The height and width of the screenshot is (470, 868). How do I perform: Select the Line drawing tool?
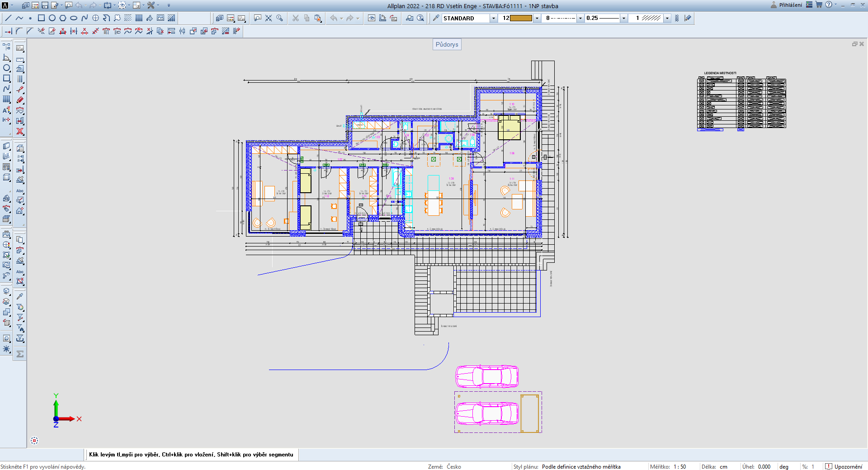[x=8, y=18]
